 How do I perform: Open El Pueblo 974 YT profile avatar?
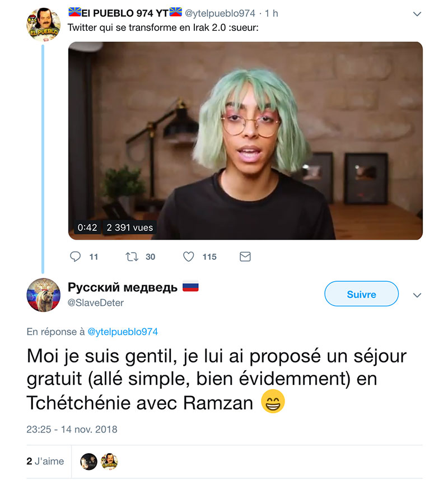[43, 25]
